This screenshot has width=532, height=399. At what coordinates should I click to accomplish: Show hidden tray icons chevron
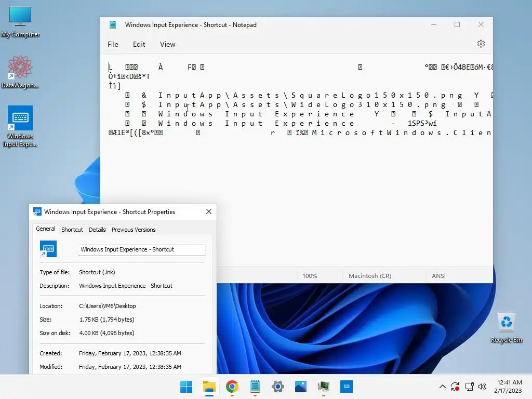tap(443, 387)
